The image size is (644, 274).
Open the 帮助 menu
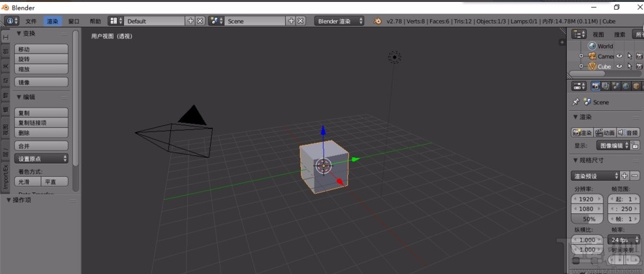tap(95, 22)
